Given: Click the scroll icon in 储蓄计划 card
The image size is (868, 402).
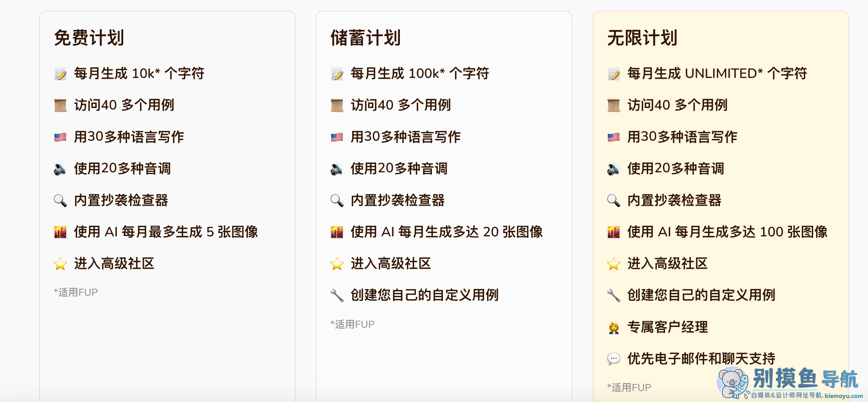Looking at the screenshot, I should click(x=337, y=105).
